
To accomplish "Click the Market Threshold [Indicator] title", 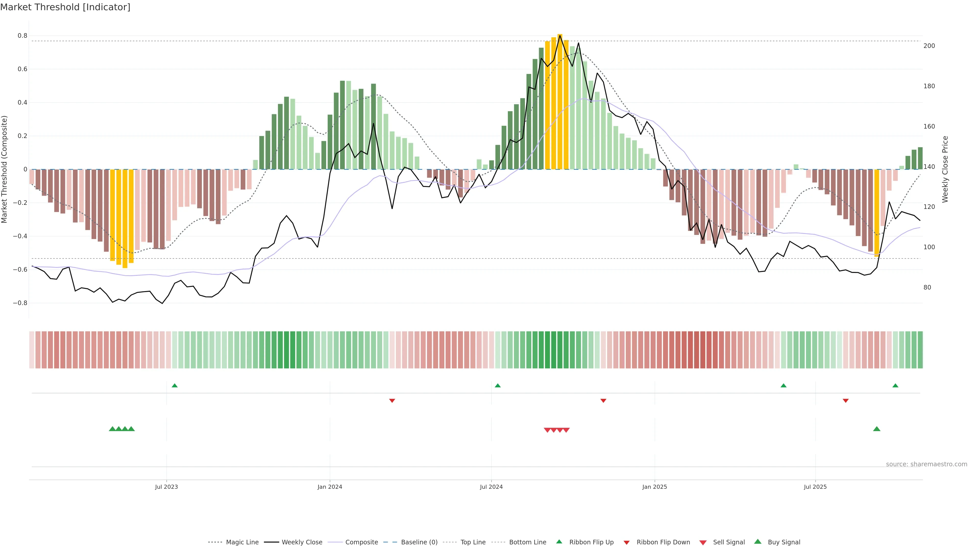I will (x=65, y=7).
